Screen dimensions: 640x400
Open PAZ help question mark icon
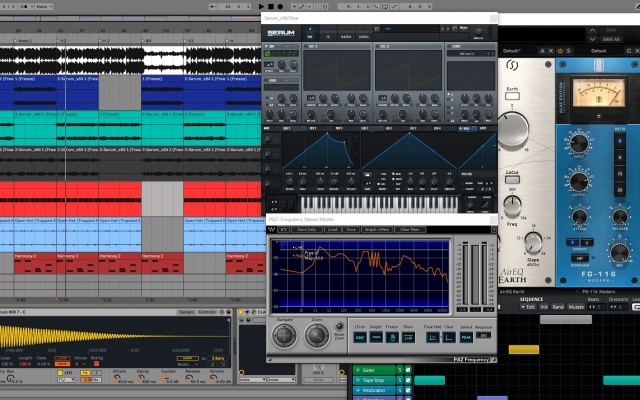[493, 230]
